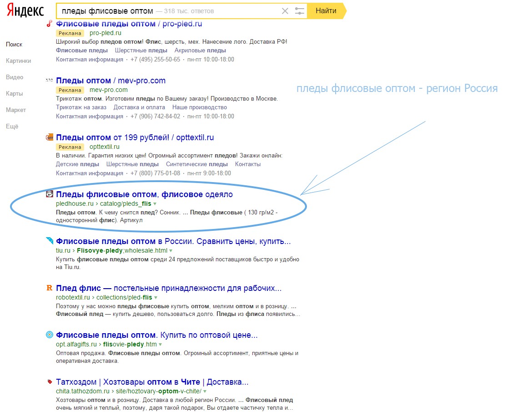The height and width of the screenshot is (412, 532).
Task: Open Маркет section
Action: (15, 110)
